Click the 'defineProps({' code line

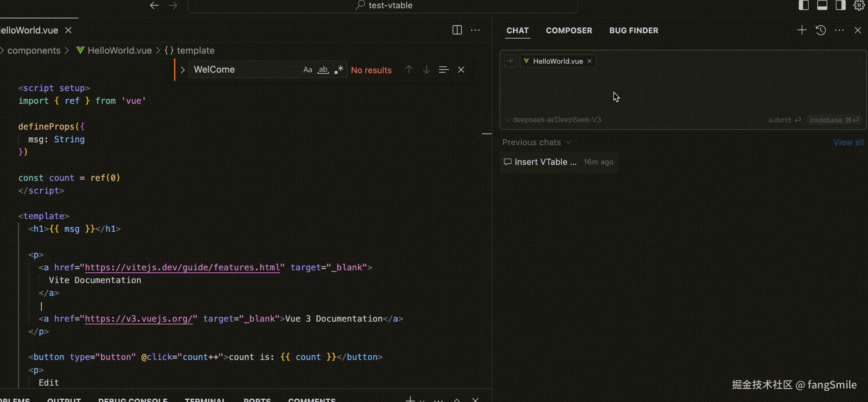click(x=51, y=127)
